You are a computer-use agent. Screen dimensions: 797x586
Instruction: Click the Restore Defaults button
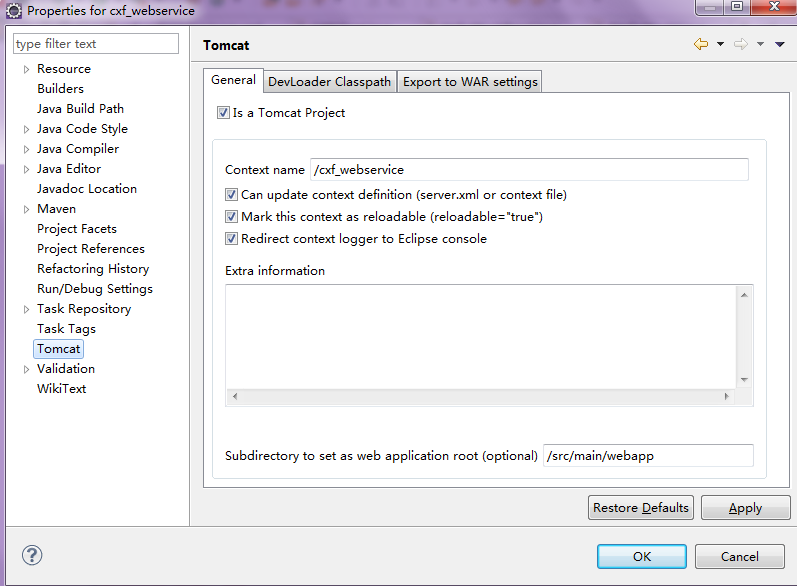[640, 508]
